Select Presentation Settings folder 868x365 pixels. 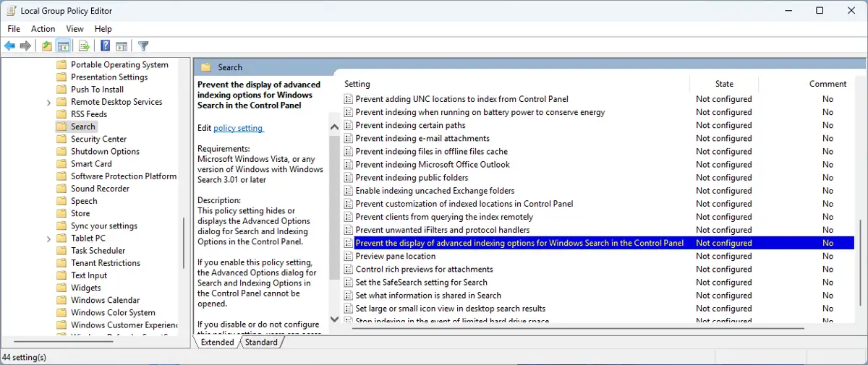(109, 77)
